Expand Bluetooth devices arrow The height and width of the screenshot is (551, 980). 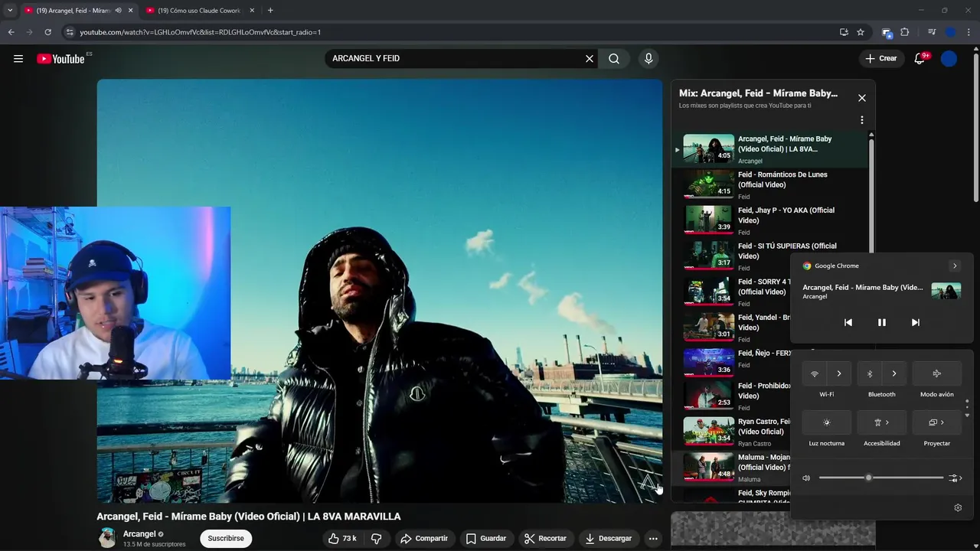coord(894,374)
